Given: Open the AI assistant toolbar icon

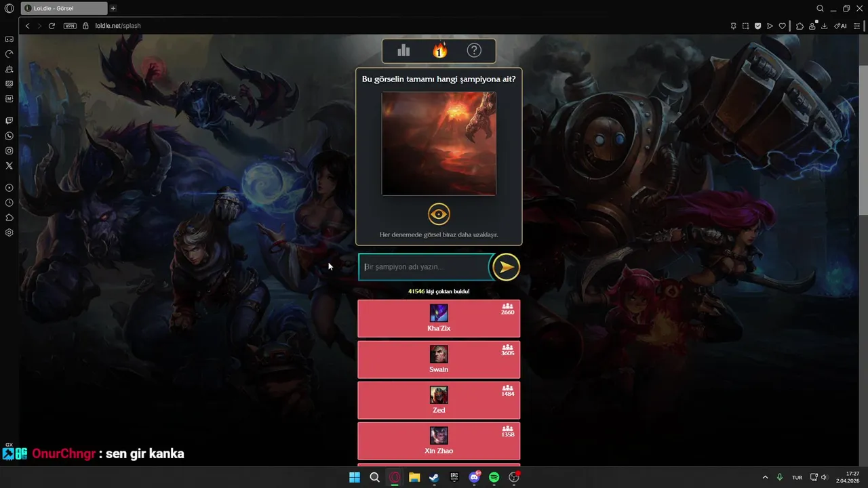Looking at the screenshot, I should click(840, 26).
